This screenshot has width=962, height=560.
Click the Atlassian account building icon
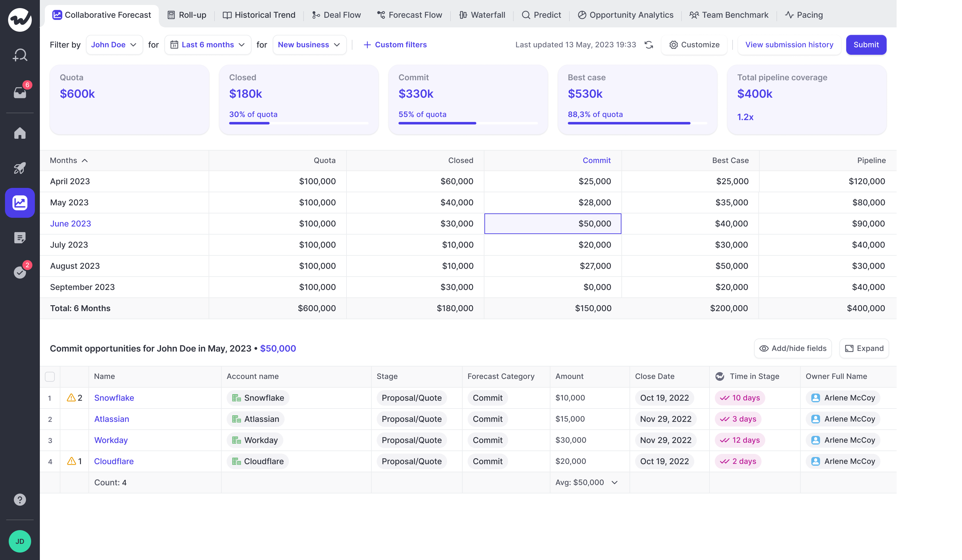(236, 419)
